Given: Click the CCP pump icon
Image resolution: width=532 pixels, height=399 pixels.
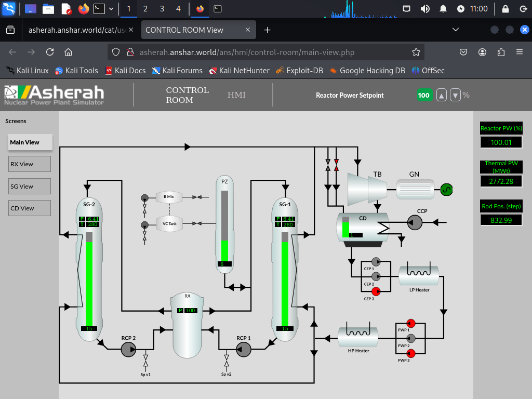Looking at the screenshot, I should pyautogui.click(x=414, y=222).
